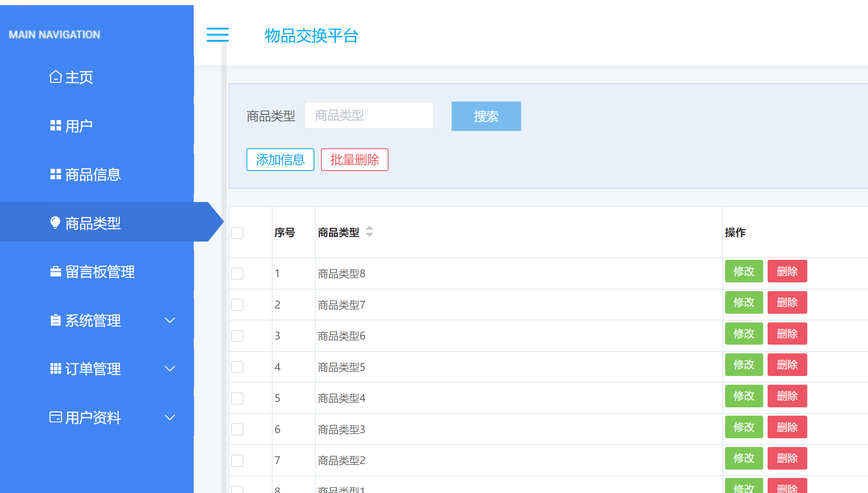868x493 pixels.
Task: Focus the 商品类型 search input field
Action: [369, 115]
